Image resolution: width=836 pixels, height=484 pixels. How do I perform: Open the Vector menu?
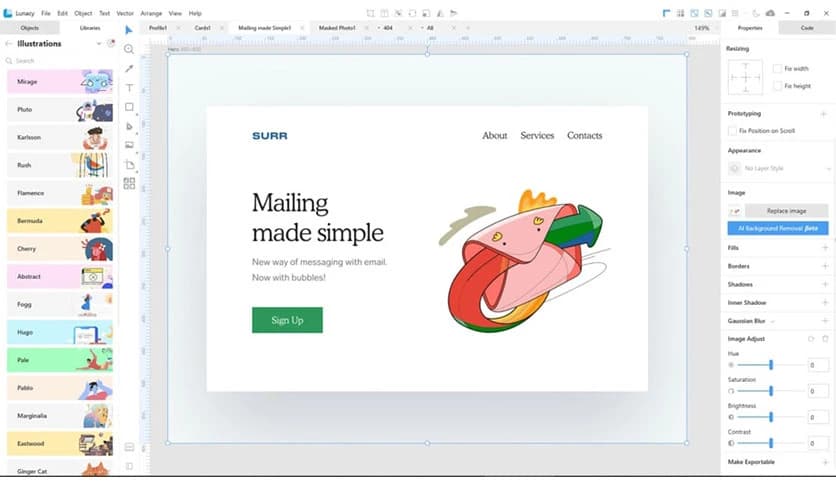(125, 13)
